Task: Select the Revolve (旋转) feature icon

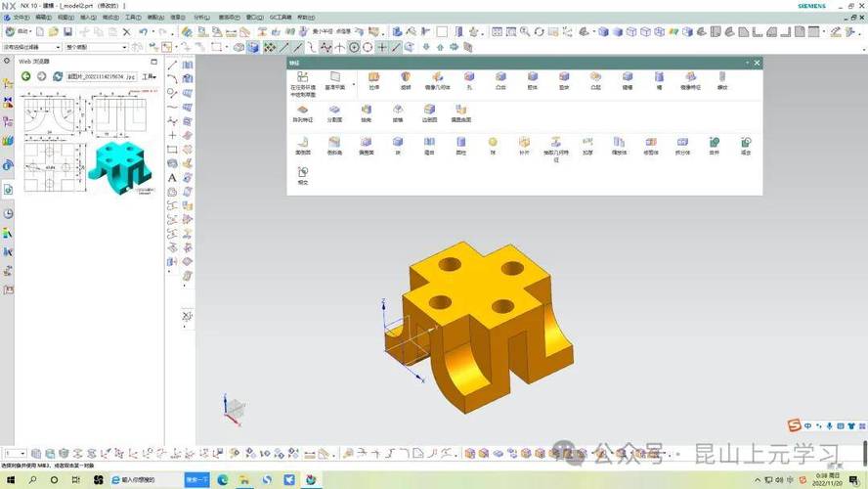Action: click(x=406, y=80)
